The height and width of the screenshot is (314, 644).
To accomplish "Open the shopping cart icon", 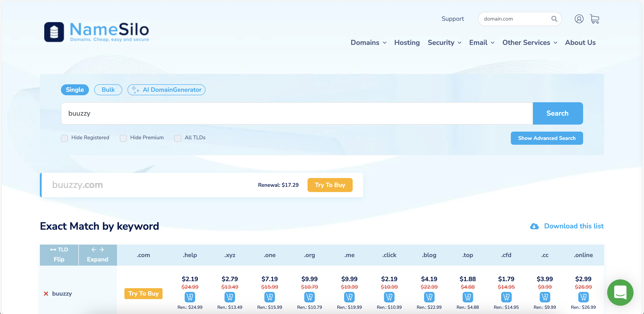I will (x=595, y=19).
